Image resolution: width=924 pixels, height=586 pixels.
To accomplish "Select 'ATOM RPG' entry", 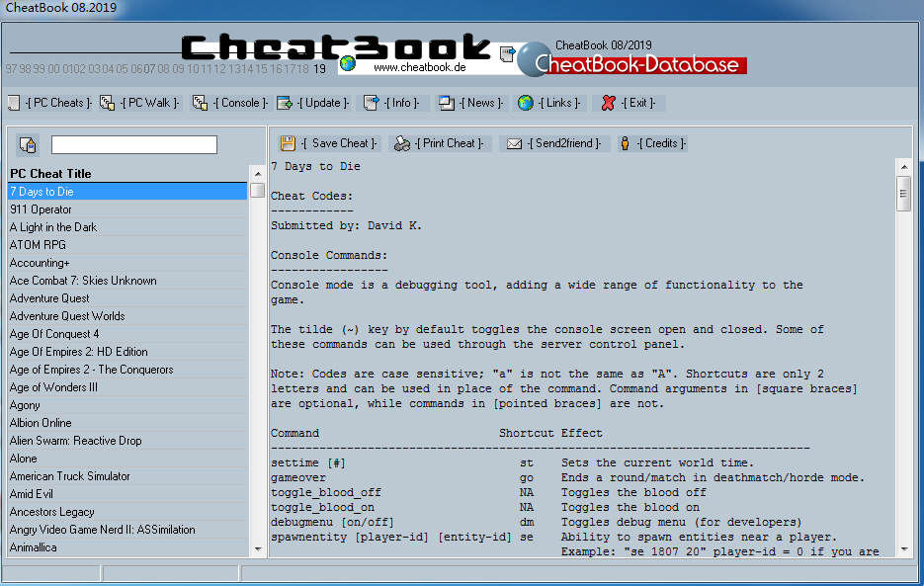I will [127, 245].
